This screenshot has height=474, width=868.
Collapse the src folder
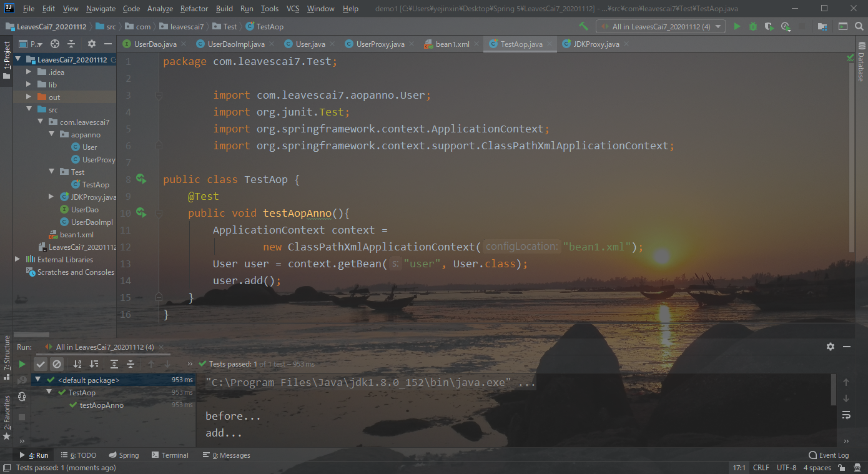click(28, 109)
